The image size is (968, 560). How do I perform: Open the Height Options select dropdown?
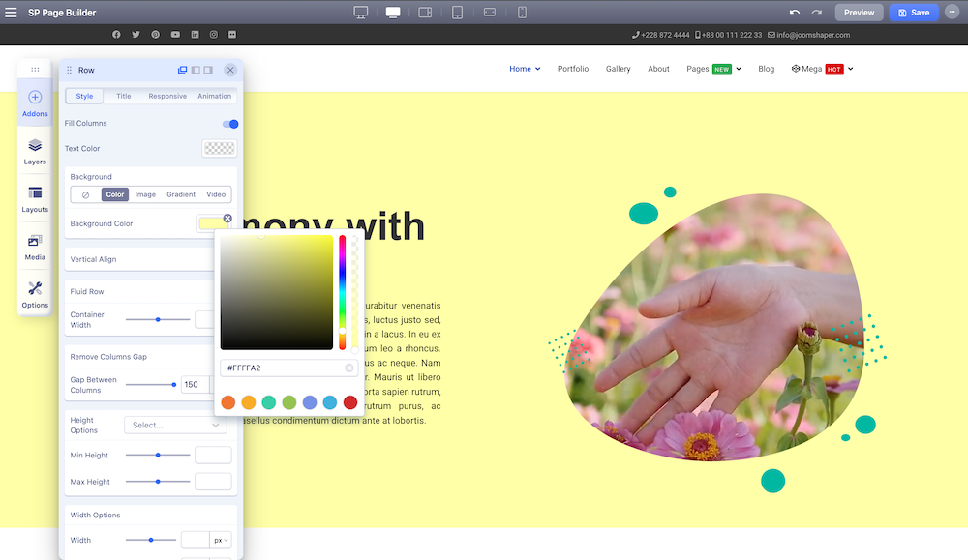pos(175,425)
